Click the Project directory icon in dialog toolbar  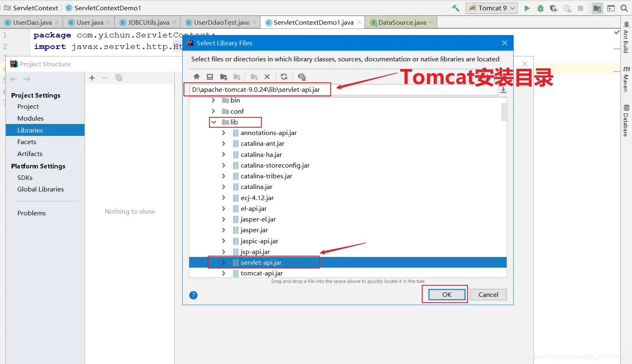click(223, 77)
